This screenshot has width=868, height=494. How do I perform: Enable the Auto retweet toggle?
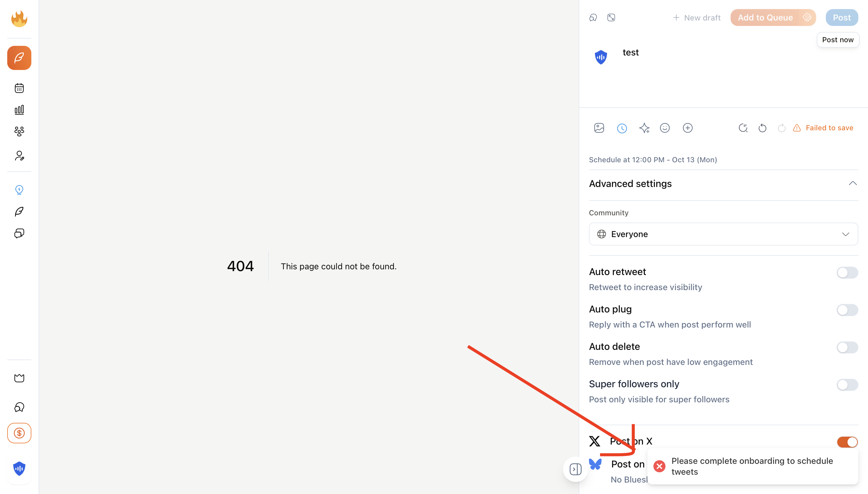pyautogui.click(x=847, y=272)
